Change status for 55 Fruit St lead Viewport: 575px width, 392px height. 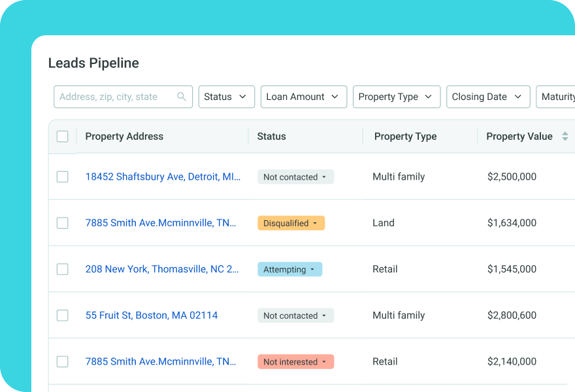(x=295, y=316)
